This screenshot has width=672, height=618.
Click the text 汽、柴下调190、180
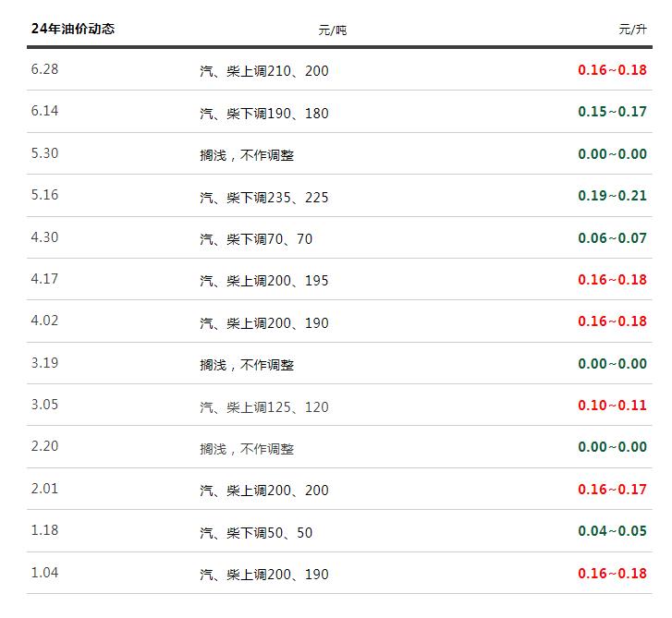[263, 114]
